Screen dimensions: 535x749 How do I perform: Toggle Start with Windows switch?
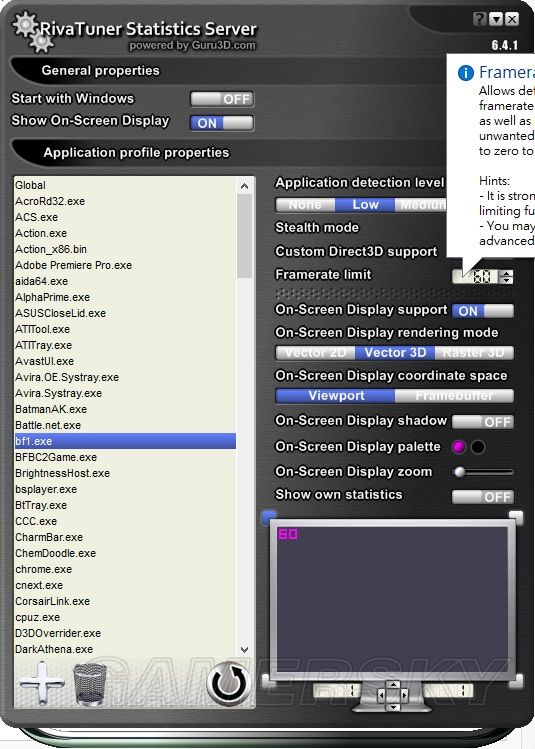click(222, 99)
